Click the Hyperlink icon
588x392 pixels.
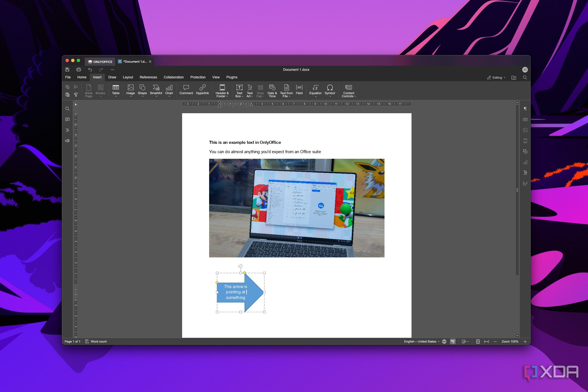202,88
